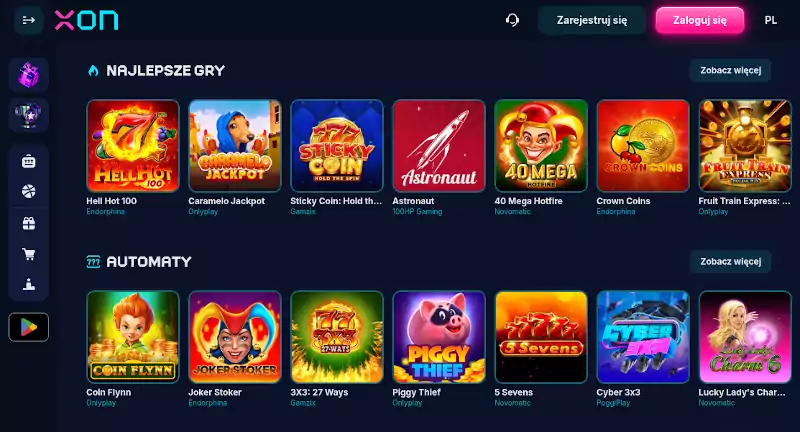This screenshot has height=432, width=800.
Task: Open the purple gift box sidebar icon
Action: (x=29, y=75)
